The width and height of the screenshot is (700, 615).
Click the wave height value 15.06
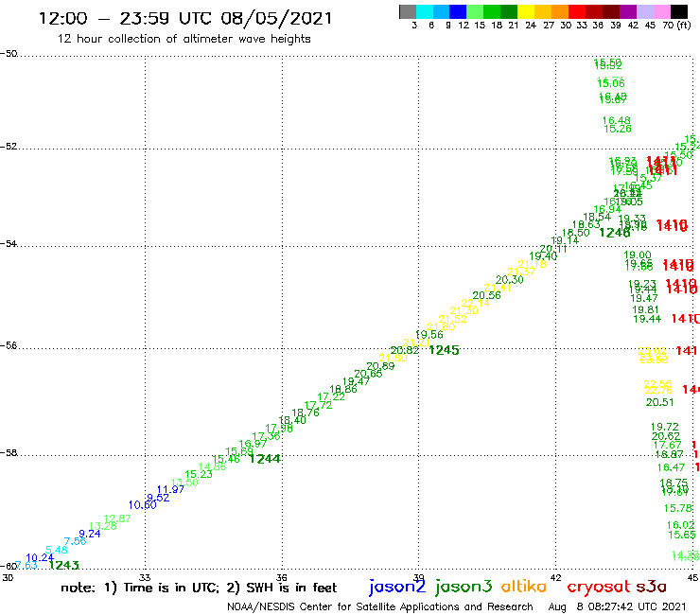[x=611, y=83]
